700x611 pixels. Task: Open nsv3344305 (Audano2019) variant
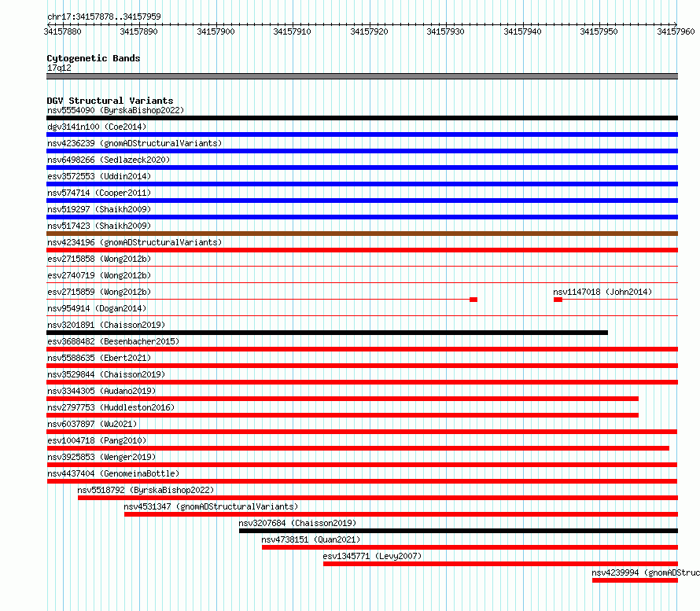coord(101,391)
